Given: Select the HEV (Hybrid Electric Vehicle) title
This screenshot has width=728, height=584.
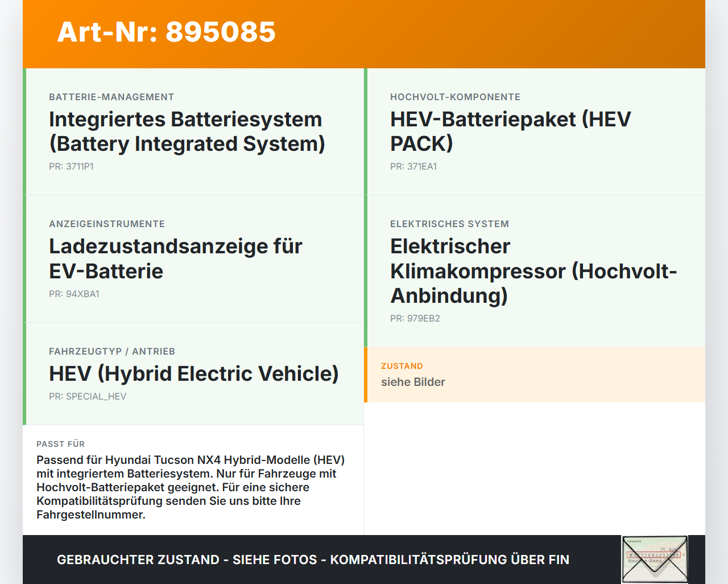Looking at the screenshot, I should (193, 374).
